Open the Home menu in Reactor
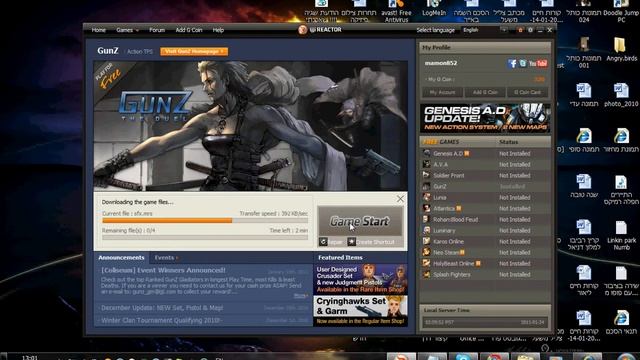Screen dimensions: 640x360 point(98,30)
